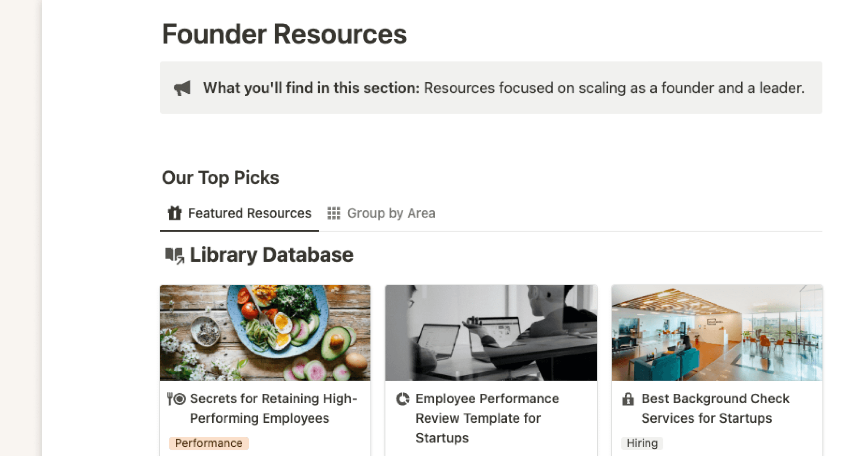Click the orange Performance tag
The width and height of the screenshot is (868, 456).
pyautogui.click(x=209, y=443)
